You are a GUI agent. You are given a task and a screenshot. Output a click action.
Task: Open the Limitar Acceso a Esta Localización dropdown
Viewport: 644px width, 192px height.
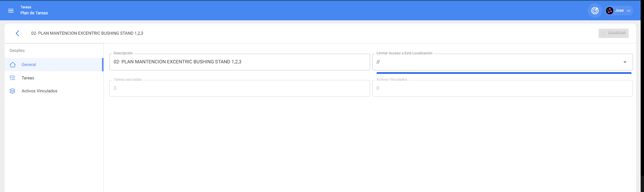point(497,62)
